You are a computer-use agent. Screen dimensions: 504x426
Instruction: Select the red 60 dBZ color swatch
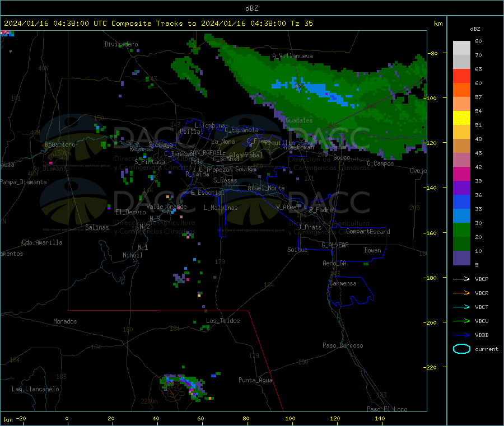461,76
